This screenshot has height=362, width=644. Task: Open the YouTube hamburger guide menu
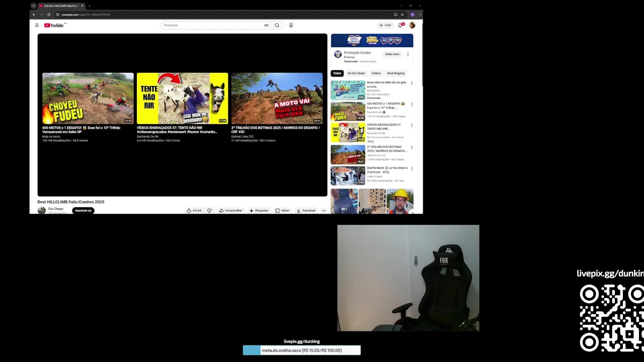(37, 25)
